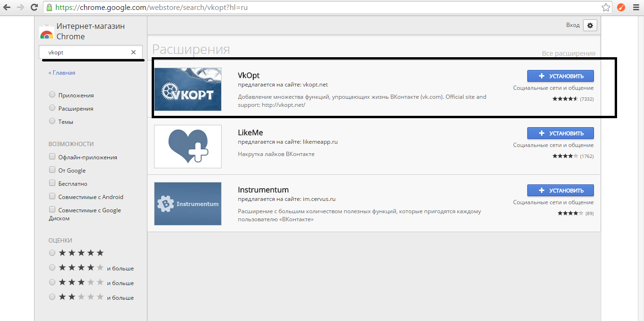
Task: Open the VkOpt extension thumbnail
Action: [188, 89]
